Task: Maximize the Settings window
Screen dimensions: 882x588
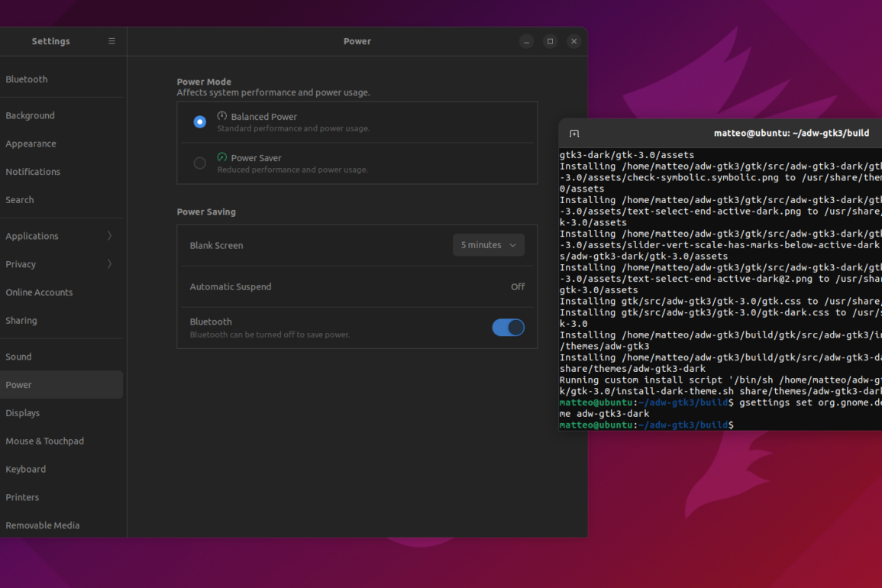Action: (x=550, y=41)
